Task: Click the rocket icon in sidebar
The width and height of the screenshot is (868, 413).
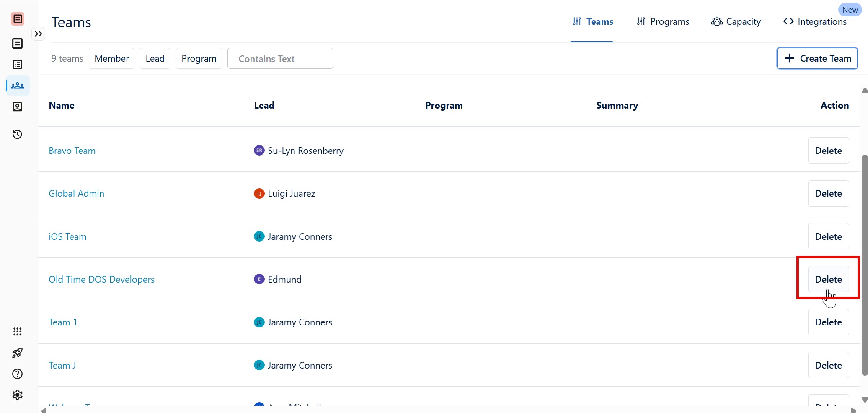Action: pos(18,353)
